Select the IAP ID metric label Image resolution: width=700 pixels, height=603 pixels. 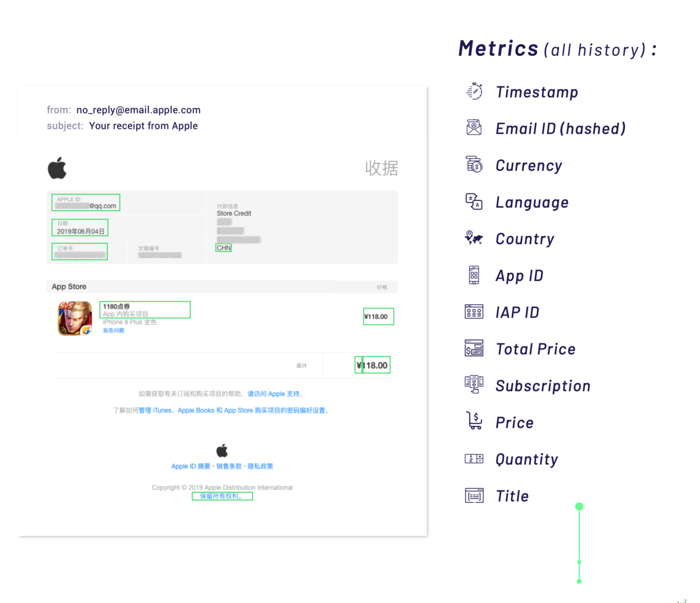(x=517, y=313)
